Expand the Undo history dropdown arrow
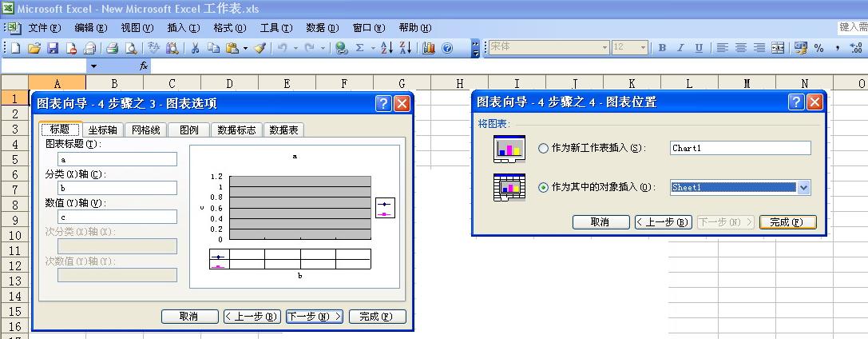Screen dimensions: 868x339 click(x=295, y=48)
